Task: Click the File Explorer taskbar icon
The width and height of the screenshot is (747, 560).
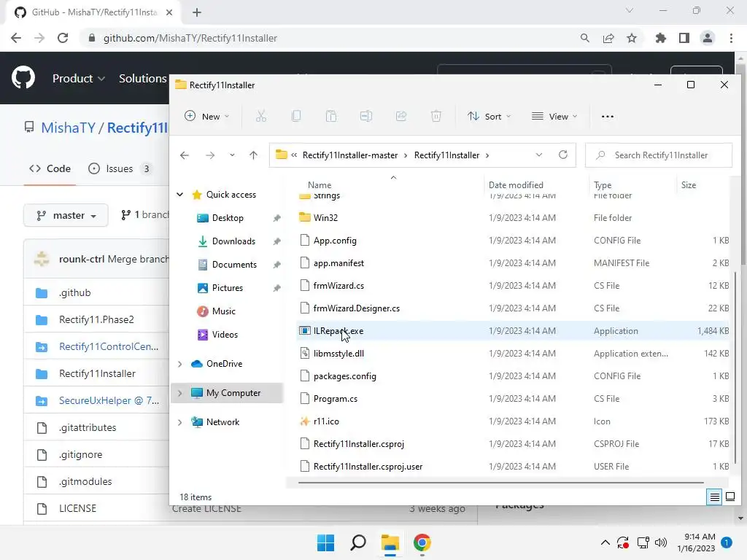Action: pos(390,542)
